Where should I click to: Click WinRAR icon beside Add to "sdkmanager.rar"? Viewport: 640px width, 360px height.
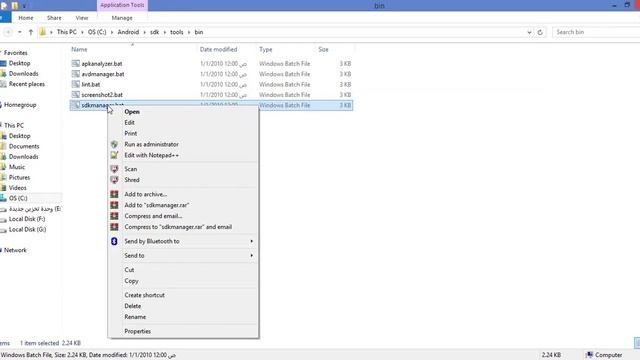pyautogui.click(x=114, y=205)
